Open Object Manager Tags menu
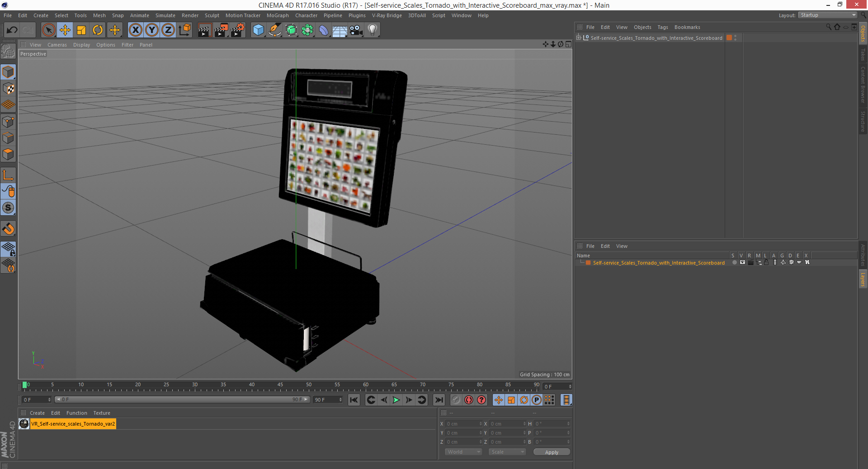The image size is (868, 469). [x=663, y=27]
